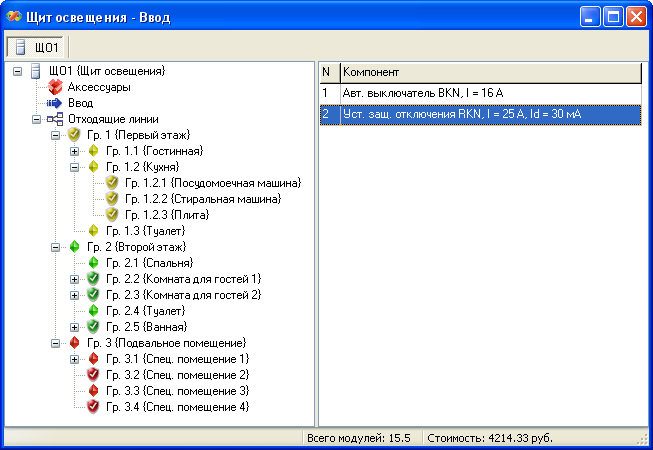The height and width of the screenshot is (450, 653).
Task: Expand Гр. 1.1 Гостинная node
Action: click(75, 152)
